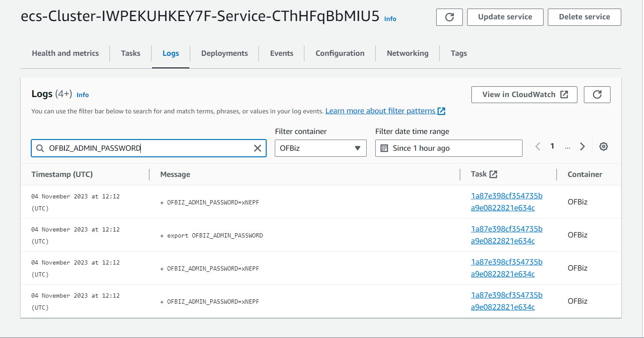Screen dimensions: 644x338
Task: Open the Tasks tab
Action: (131, 53)
